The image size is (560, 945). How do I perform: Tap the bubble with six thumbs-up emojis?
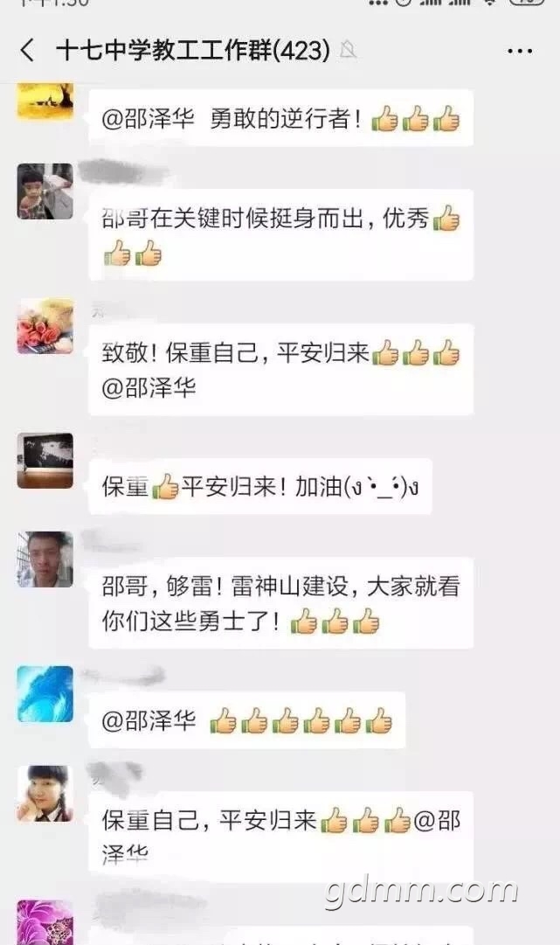pyautogui.click(x=247, y=720)
